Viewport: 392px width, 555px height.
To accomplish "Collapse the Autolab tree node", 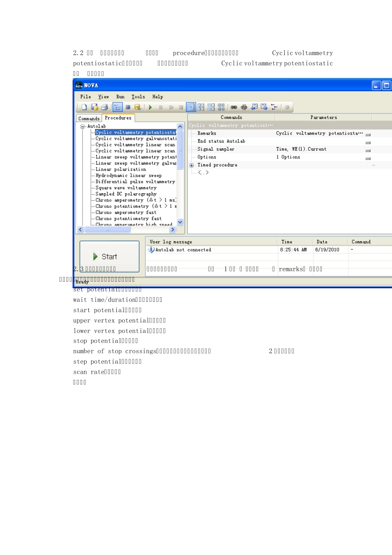I will [83, 126].
